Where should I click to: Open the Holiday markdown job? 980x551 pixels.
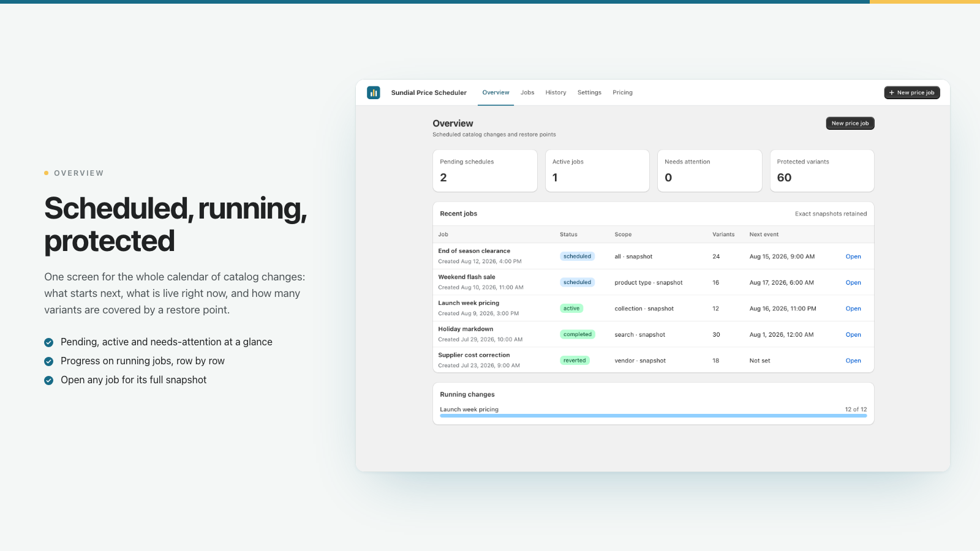coord(853,335)
